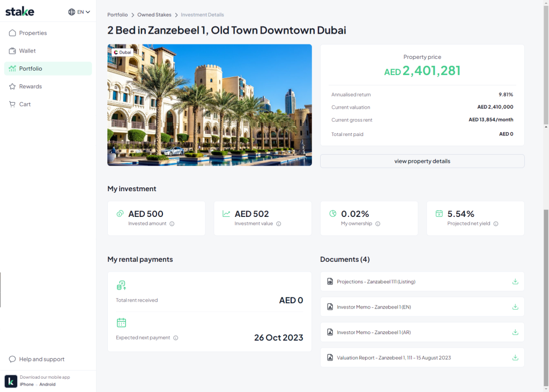Click the iPhone app download link
The height and width of the screenshot is (392, 549).
tap(27, 385)
